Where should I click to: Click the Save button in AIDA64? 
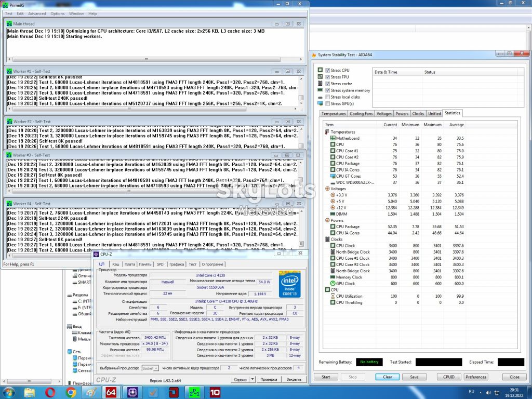(x=414, y=377)
